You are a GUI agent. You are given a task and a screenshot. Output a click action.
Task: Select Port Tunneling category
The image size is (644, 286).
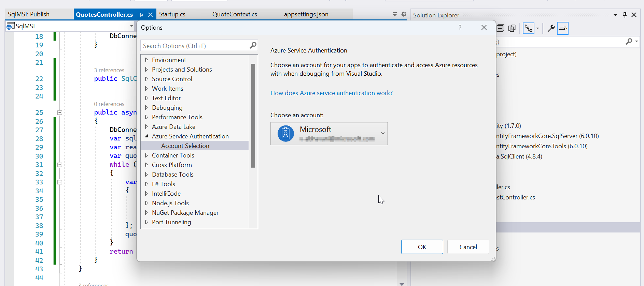coord(171,222)
